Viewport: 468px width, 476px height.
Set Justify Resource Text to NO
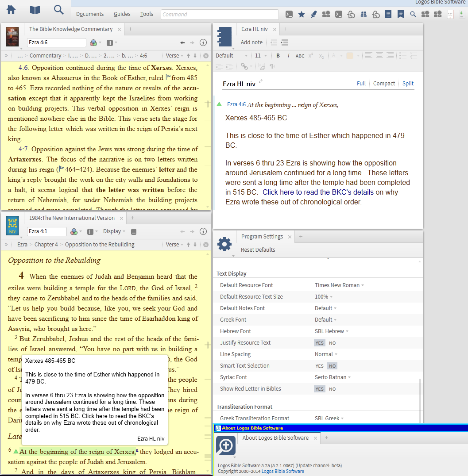click(332, 343)
